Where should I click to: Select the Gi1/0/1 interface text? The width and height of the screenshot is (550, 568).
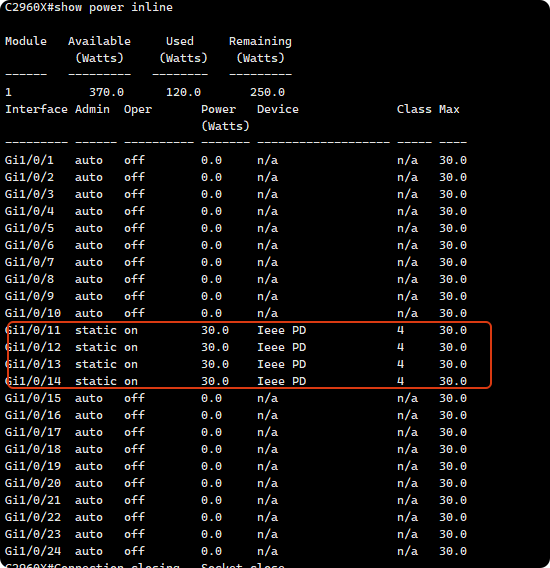point(29,160)
